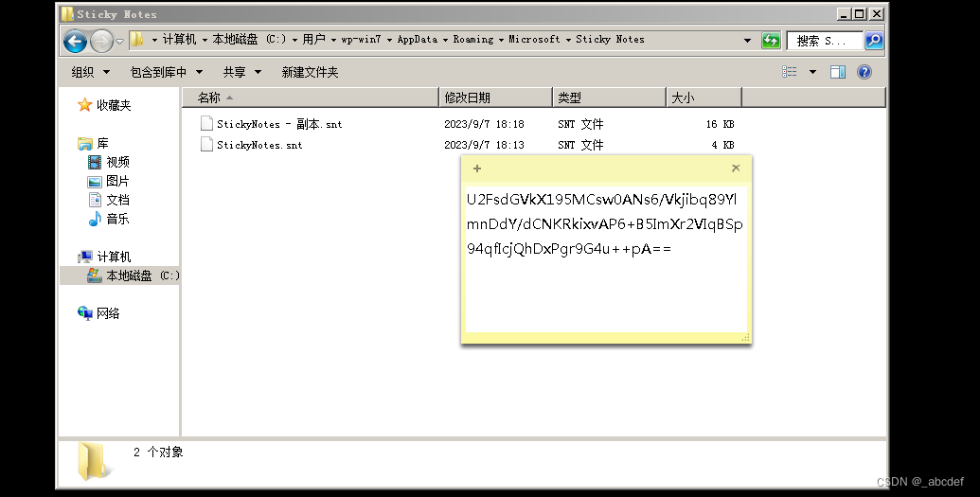980x497 pixels.
Task: Sort by 修改日期 column header
Action: coord(496,98)
